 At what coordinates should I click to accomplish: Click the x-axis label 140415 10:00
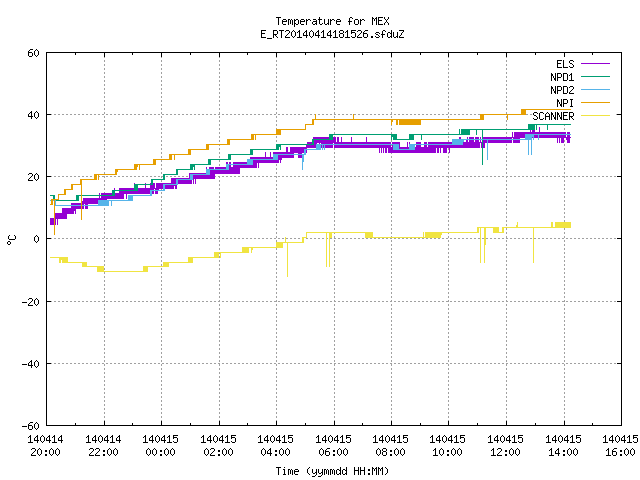pos(448,446)
